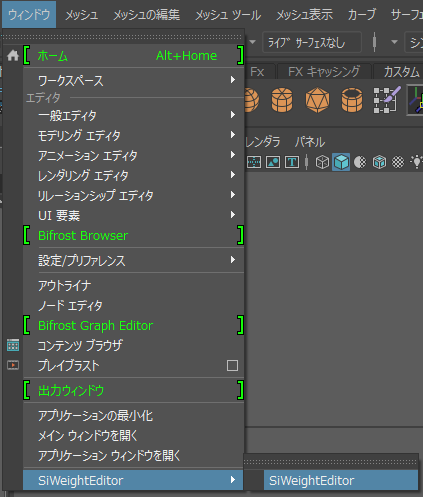Open the メッシュ menu
This screenshot has width=423, height=497.
tap(82, 15)
